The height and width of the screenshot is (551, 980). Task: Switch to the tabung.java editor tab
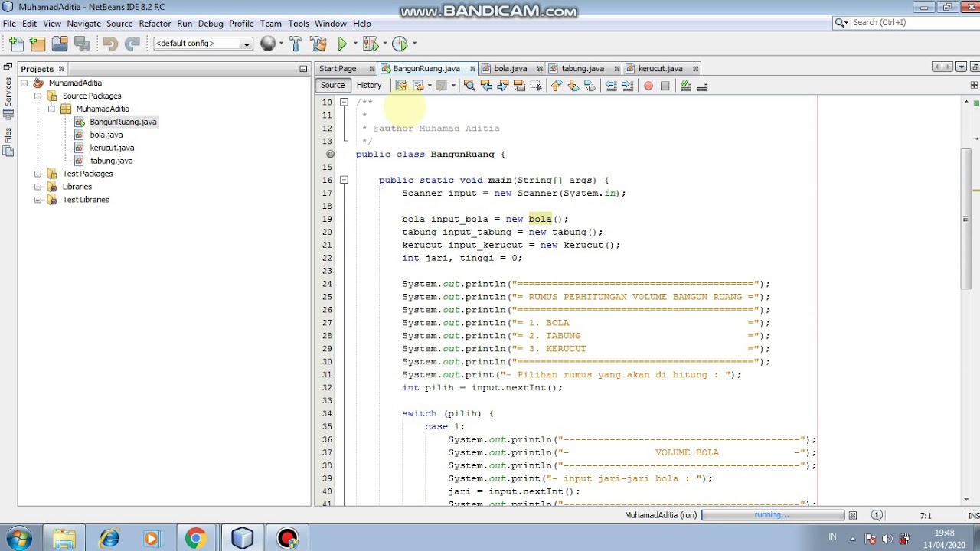[x=582, y=68]
